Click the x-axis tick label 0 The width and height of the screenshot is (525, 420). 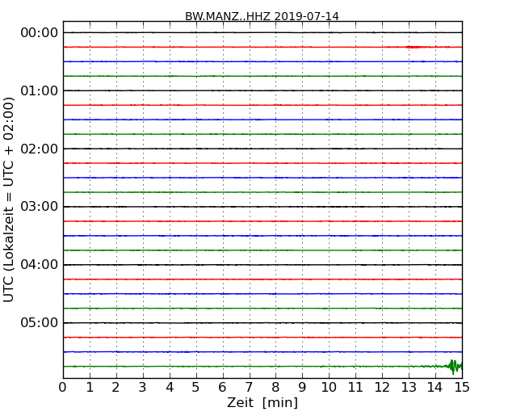63,388
